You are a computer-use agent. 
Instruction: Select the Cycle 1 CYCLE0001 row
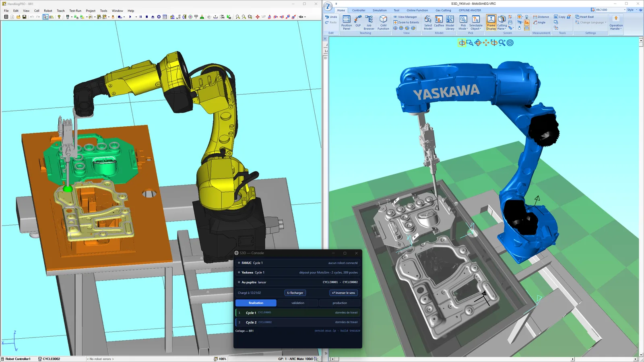[x=297, y=313]
